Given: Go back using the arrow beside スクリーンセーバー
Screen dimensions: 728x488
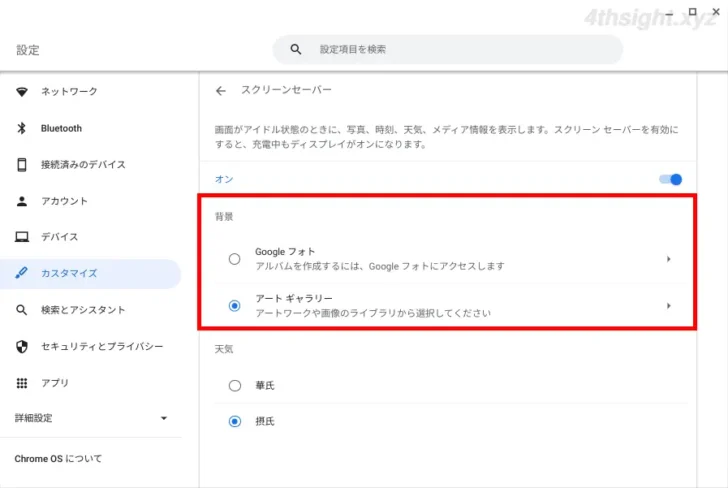Looking at the screenshot, I should click(x=221, y=91).
